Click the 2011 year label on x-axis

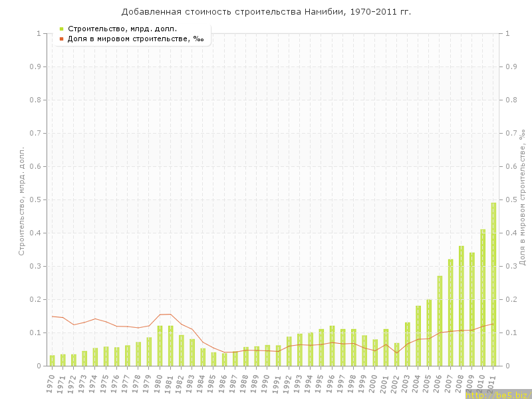[x=492, y=382]
